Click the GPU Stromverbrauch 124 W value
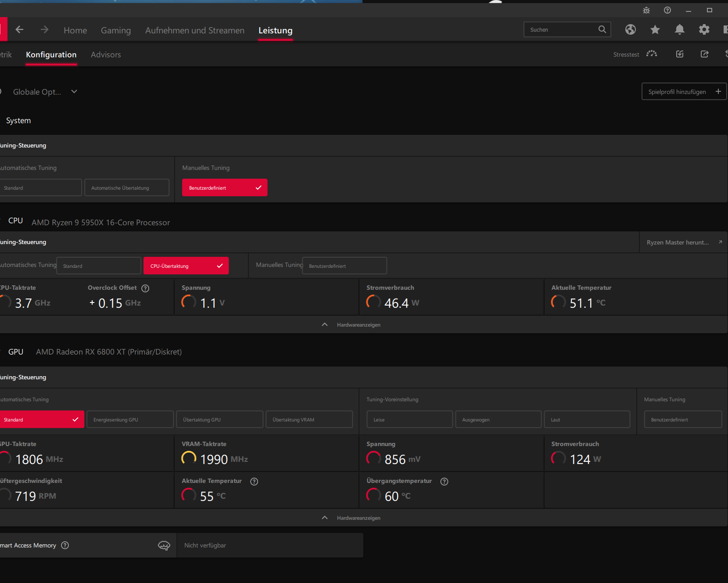 [585, 459]
